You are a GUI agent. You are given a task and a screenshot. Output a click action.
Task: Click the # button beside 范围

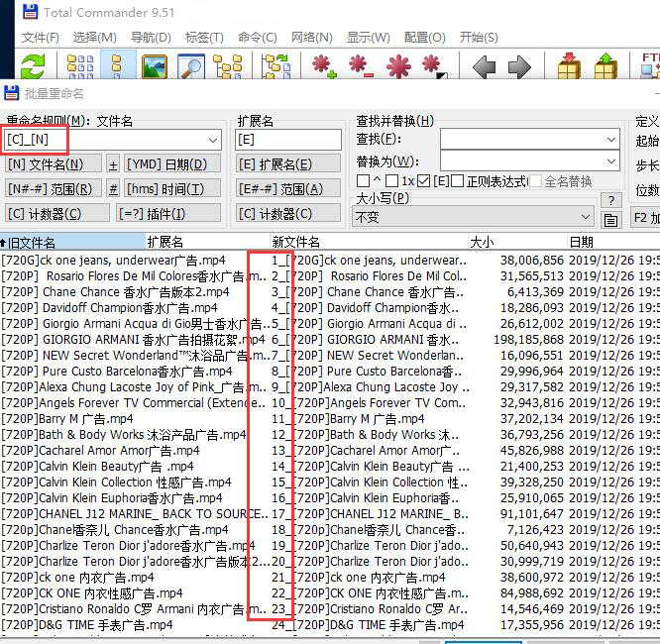(x=113, y=188)
